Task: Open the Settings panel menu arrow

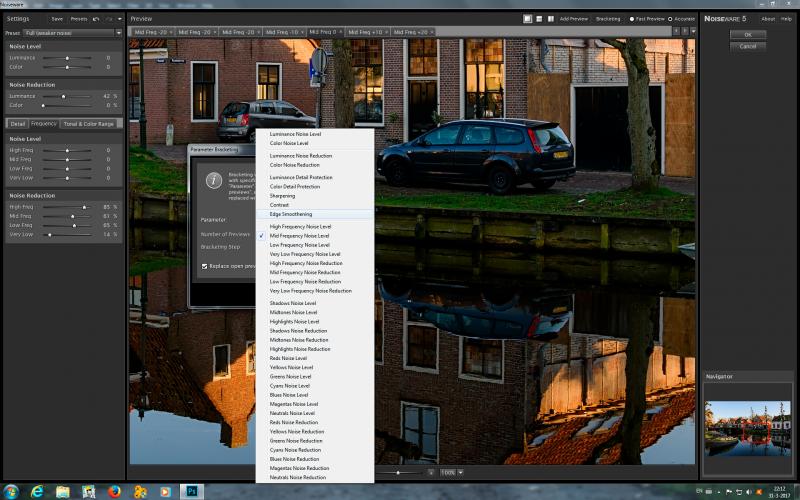Action: [120, 19]
